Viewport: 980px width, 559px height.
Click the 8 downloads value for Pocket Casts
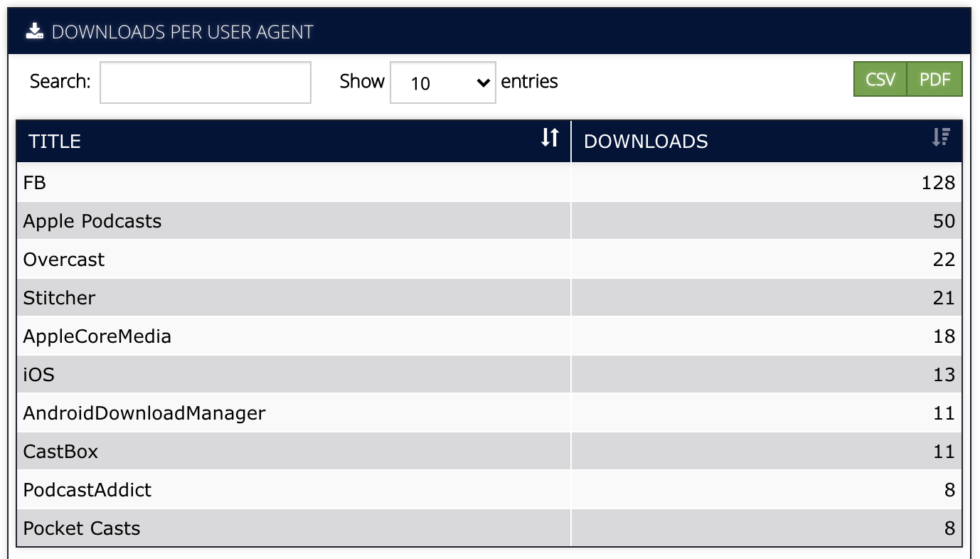tap(949, 528)
